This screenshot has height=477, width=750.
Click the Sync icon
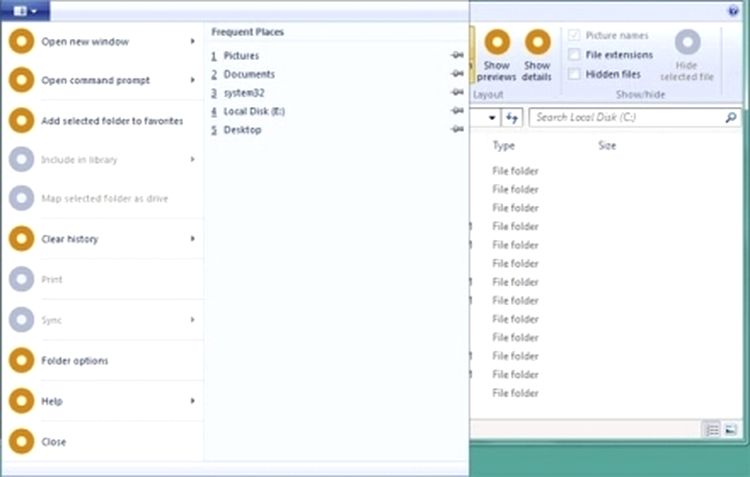[22, 320]
